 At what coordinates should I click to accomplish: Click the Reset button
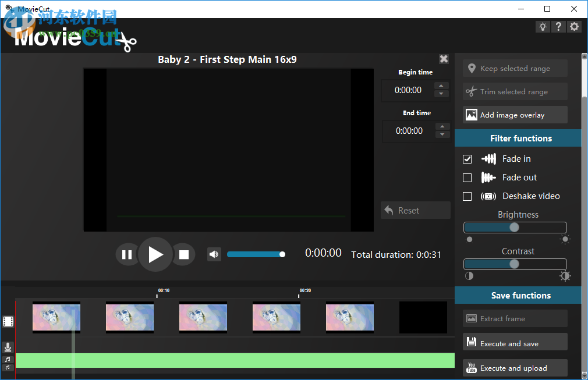point(416,210)
